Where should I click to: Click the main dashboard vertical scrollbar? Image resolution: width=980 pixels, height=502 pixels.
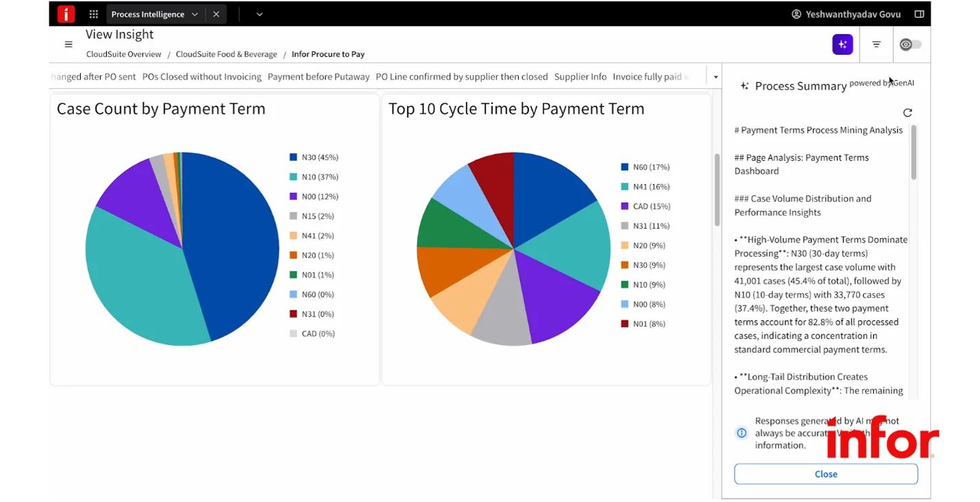(x=717, y=190)
